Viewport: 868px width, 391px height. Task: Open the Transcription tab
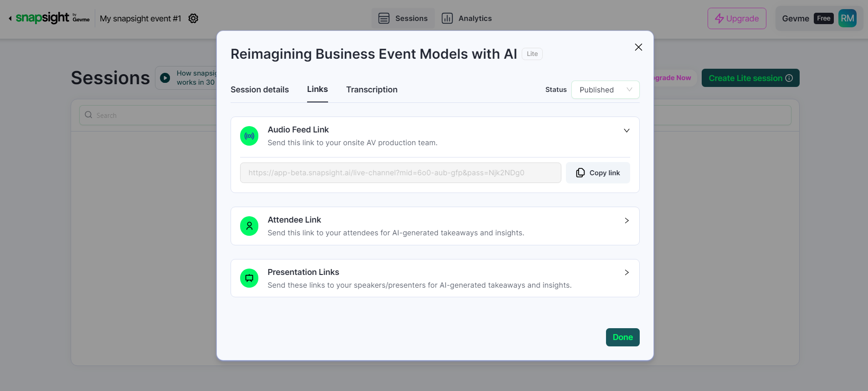click(372, 90)
